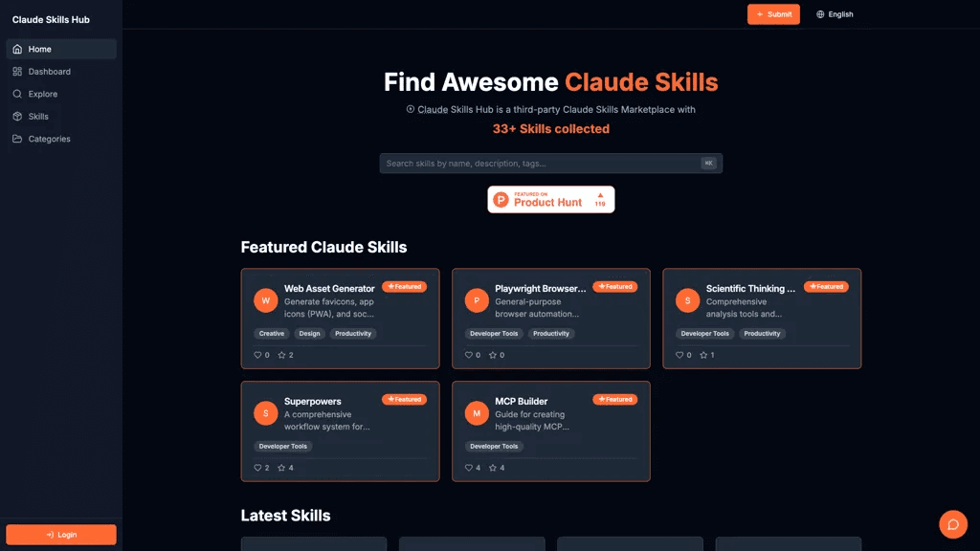980x551 pixels.
Task: Select Developer Tools tag on Scientific Thinking
Action: (705, 334)
